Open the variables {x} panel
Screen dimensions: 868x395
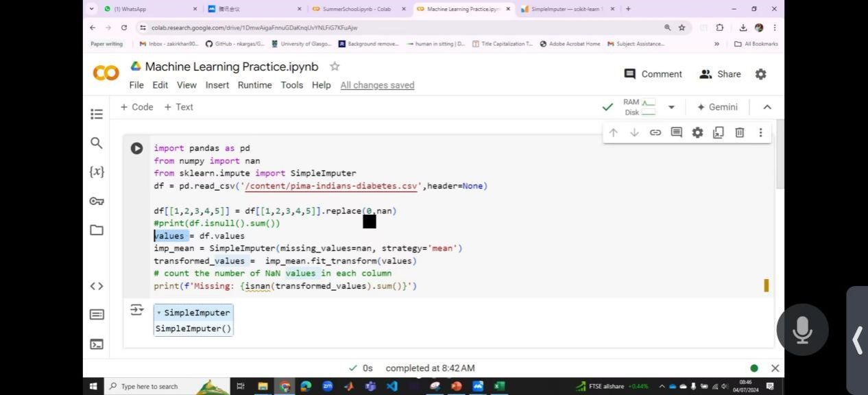click(x=97, y=171)
